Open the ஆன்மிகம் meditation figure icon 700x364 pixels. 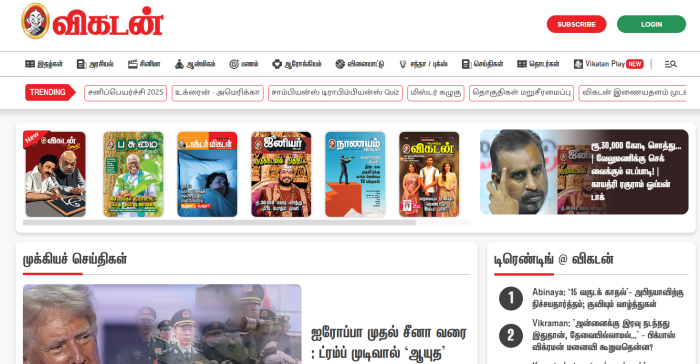point(179,64)
